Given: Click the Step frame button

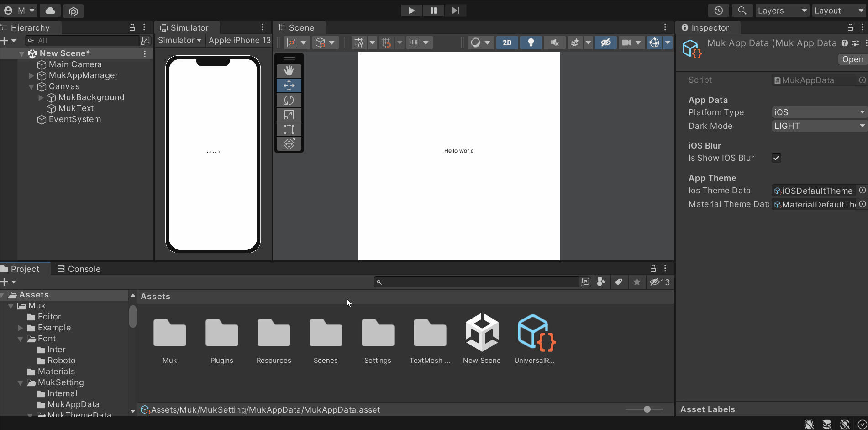Looking at the screenshot, I should click(x=455, y=11).
